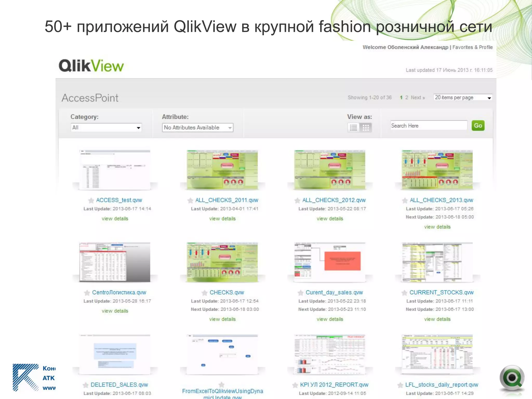
Task: Star the ALL_CHECKS_2011.qvw document
Action: coord(190,200)
